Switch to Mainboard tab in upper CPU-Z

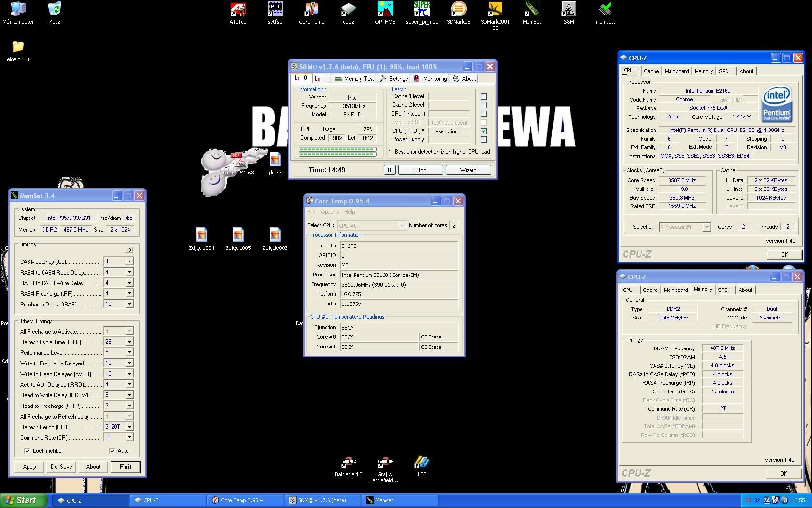677,71
